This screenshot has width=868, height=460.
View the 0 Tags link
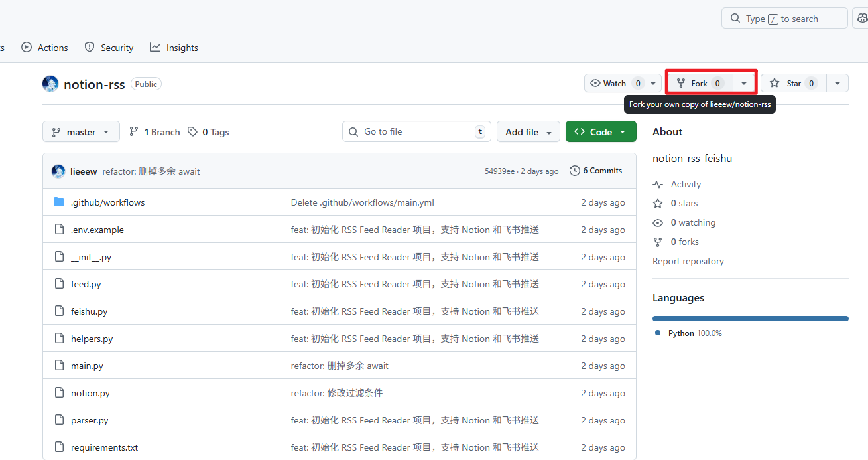click(208, 132)
